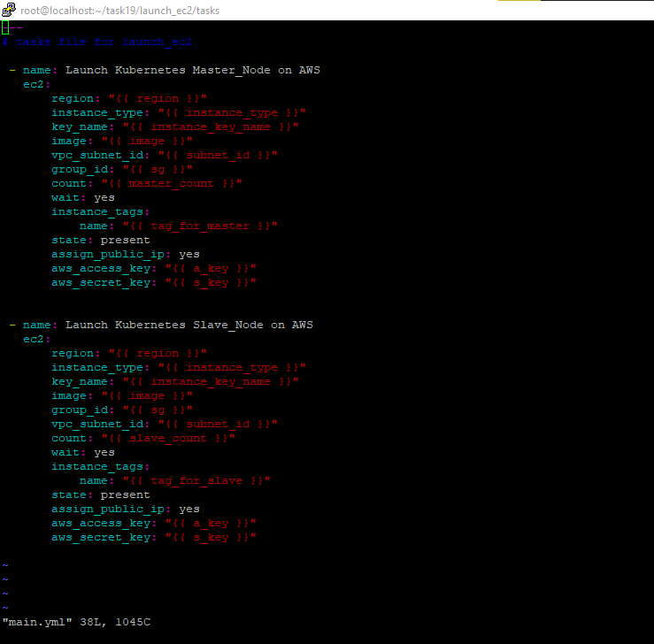Click 'Launch Kubernetes Slave_Node on AWS' task name
Screen dimensions: 654x644
(x=189, y=325)
